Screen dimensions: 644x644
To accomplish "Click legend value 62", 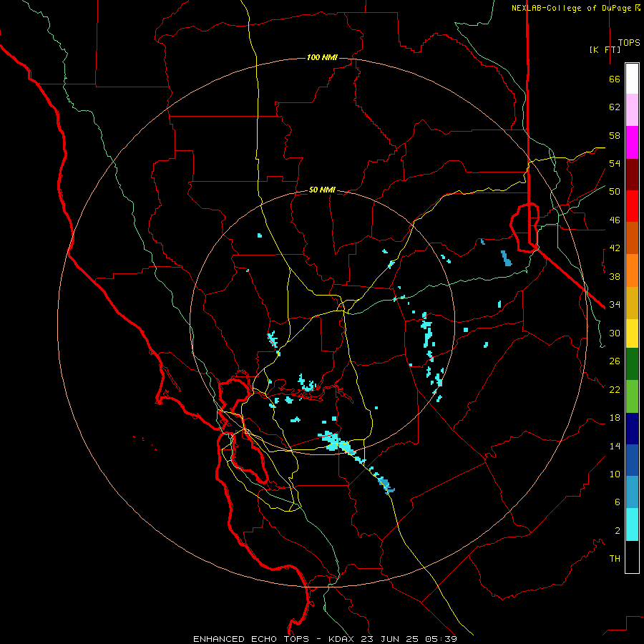I will coord(615,107).
